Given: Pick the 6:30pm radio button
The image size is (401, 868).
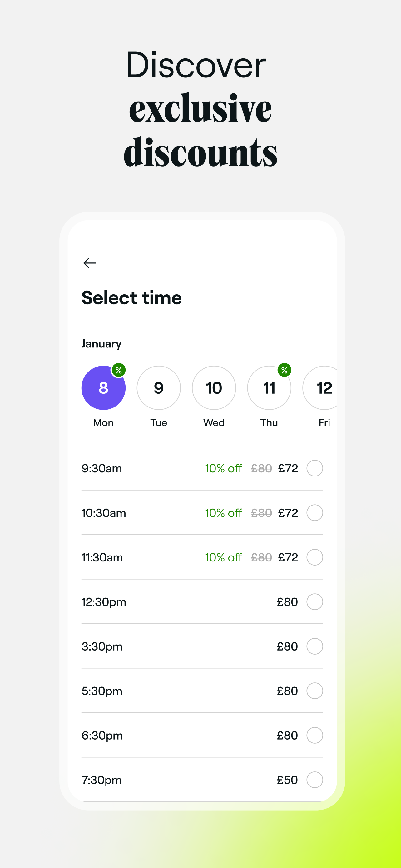Looking at the screenshot, I should 314,735.
